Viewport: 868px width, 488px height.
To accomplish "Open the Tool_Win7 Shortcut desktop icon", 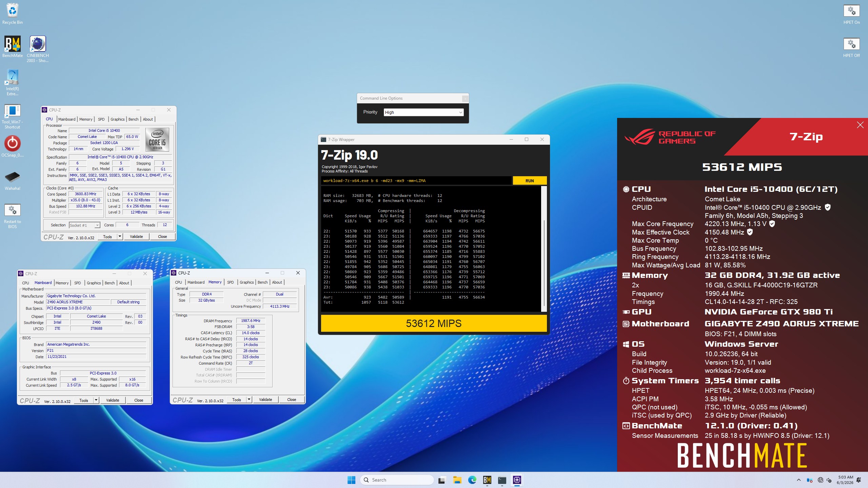I will (x=12, y=116).
